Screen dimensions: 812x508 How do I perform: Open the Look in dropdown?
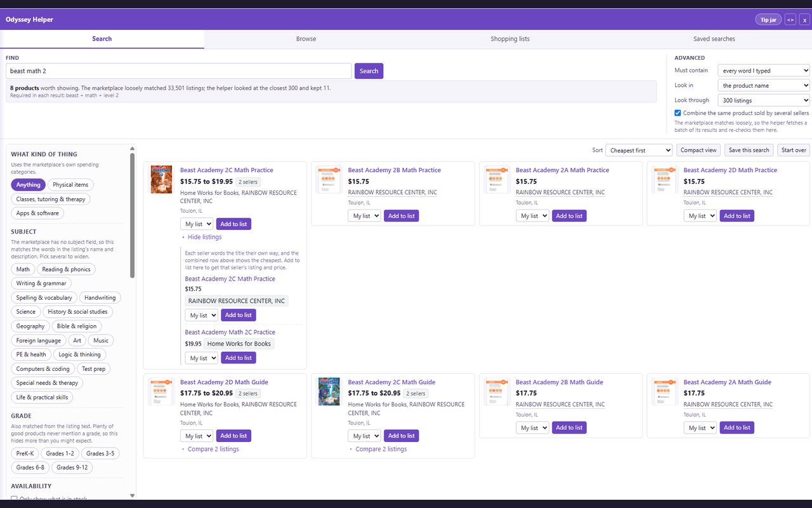(764, 85)
